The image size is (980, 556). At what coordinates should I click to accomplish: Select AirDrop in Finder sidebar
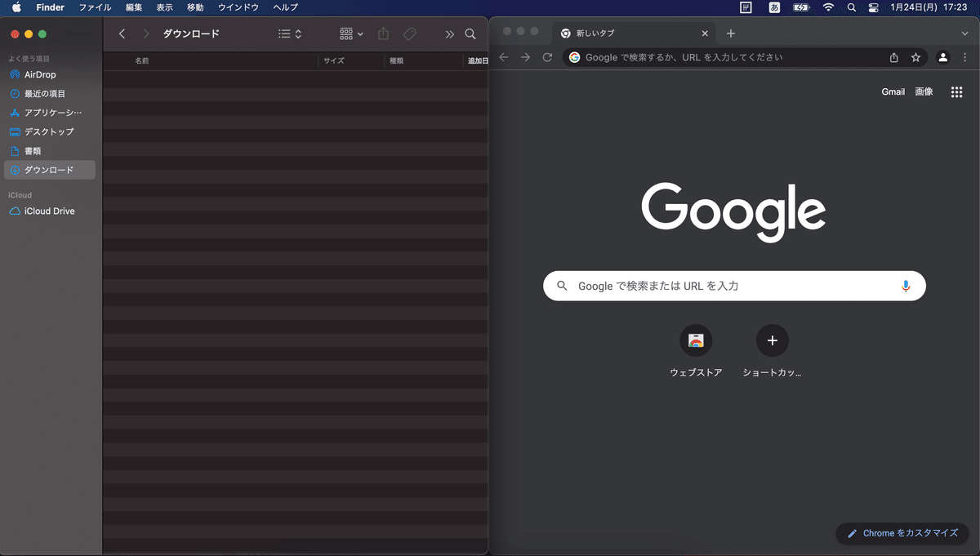pyautogui.click(x=50, y=74)
